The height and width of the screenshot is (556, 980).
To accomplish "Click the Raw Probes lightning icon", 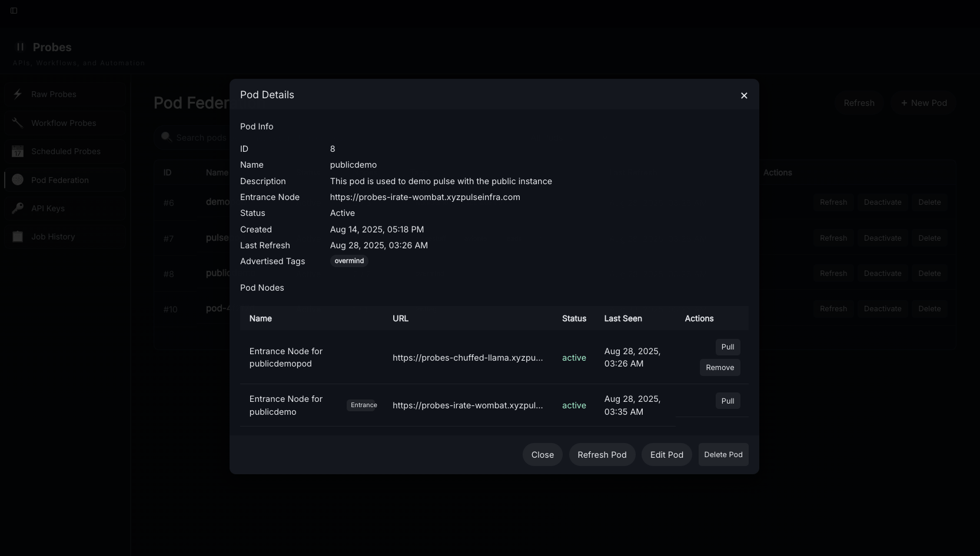I will point(18,94).
